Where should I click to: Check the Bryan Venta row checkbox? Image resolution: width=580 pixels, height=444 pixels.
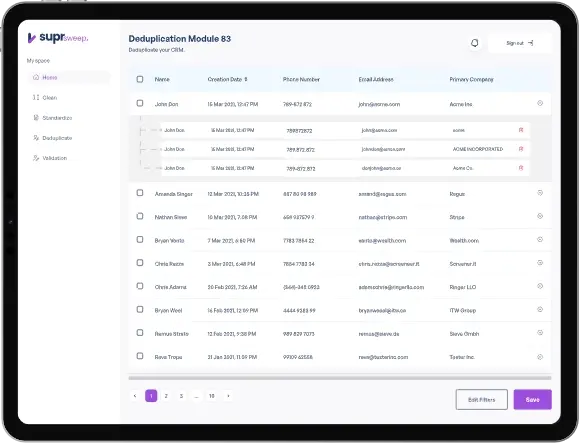pos(140,239)
